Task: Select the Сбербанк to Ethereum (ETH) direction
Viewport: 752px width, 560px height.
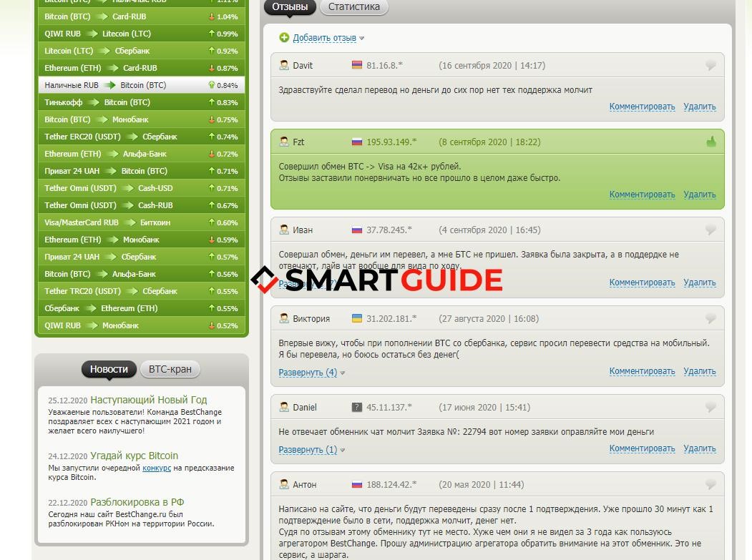Action: click(142, 308)
